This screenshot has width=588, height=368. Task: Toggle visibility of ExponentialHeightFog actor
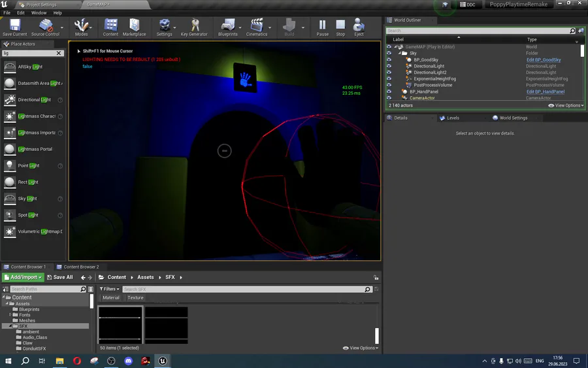389,79
